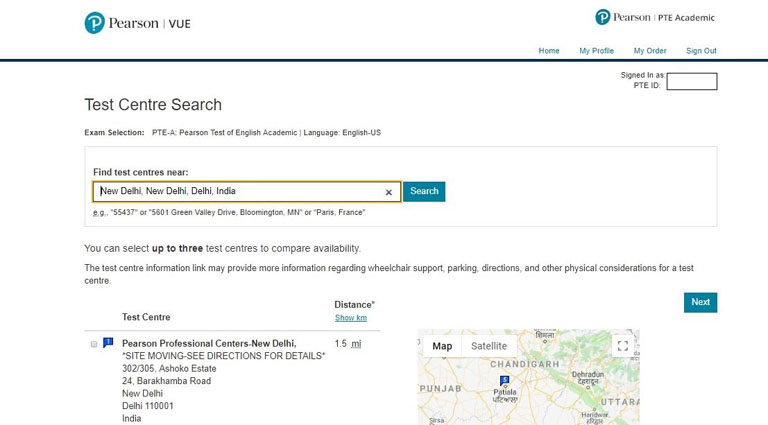Viewport: 768px width, 425px height.
Task: Click the Delhi 110001 line
Action: 147,406
